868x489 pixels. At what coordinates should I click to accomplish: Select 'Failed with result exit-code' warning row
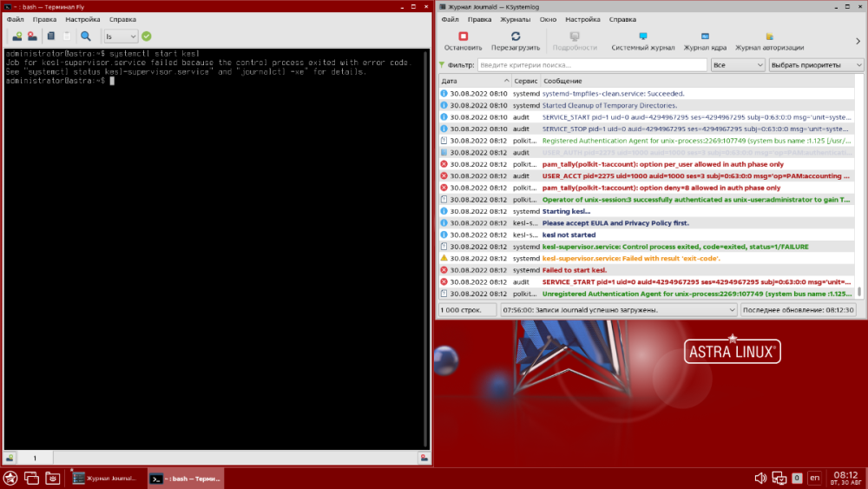[647, 259]
